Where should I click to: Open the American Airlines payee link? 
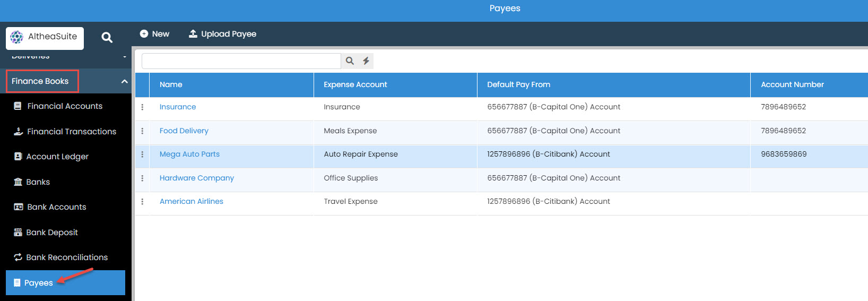coord(192,202)
